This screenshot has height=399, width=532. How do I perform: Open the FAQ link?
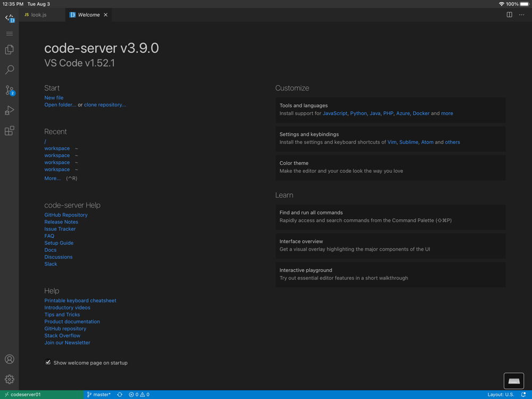(x=49, y=236)
